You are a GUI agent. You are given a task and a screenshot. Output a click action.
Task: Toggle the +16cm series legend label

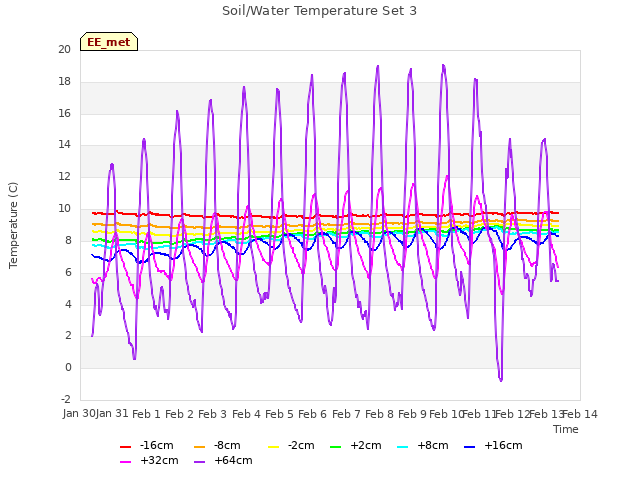503,445
